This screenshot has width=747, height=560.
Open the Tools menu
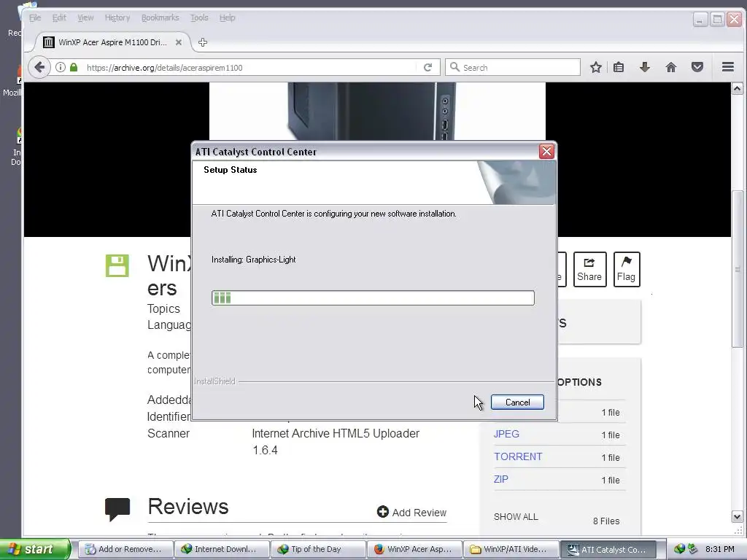pos(199,17)
